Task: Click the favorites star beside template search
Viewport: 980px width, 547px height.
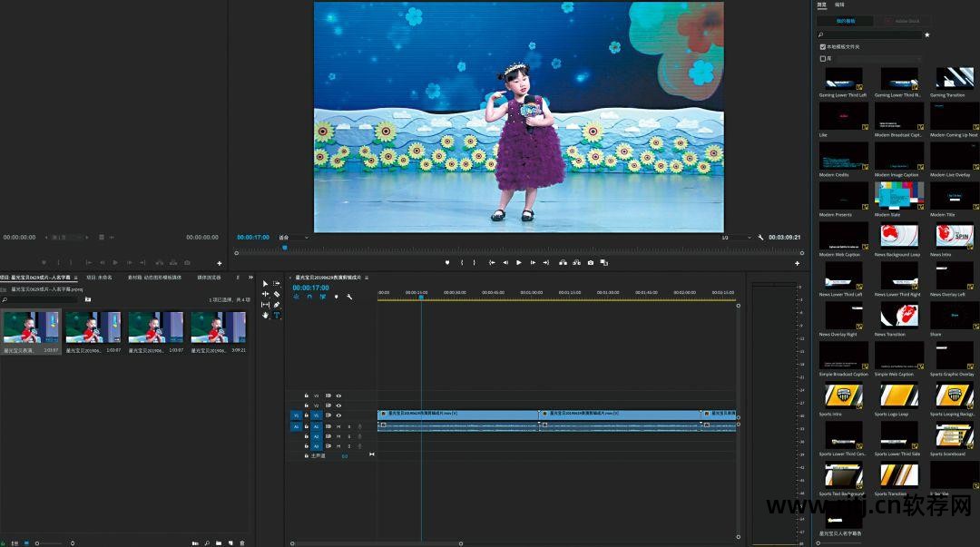Action: [926, 35]
